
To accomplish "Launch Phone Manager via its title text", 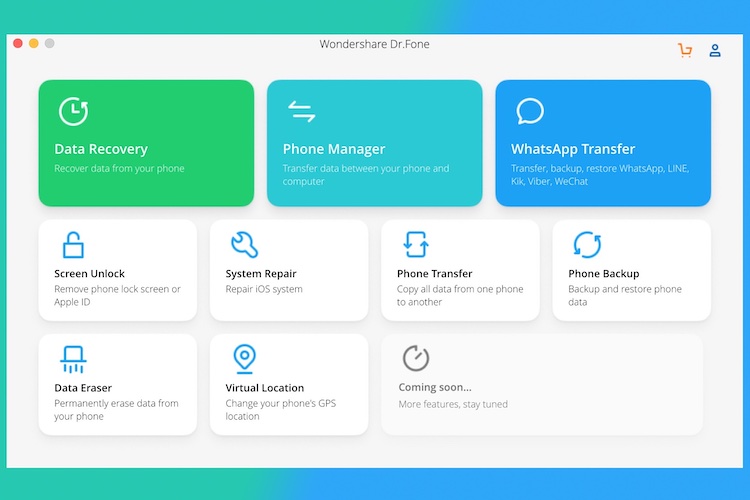I will [x=334, y=149].
